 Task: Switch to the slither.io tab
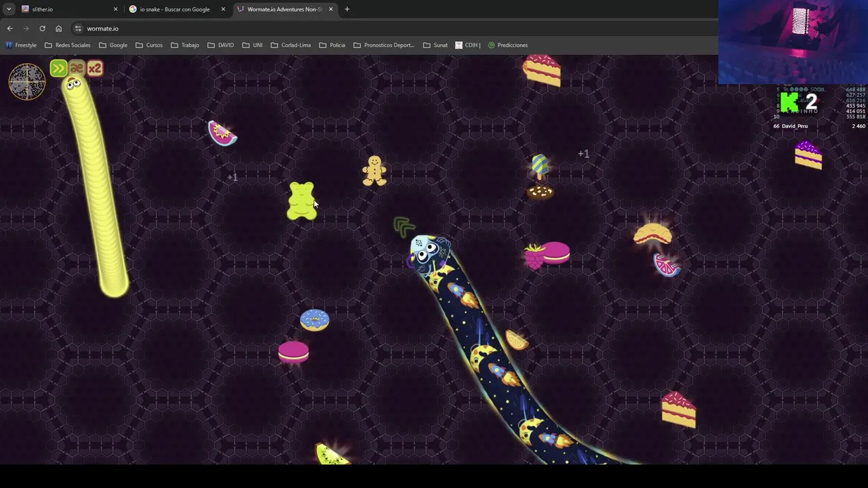(x=68, y=9)
